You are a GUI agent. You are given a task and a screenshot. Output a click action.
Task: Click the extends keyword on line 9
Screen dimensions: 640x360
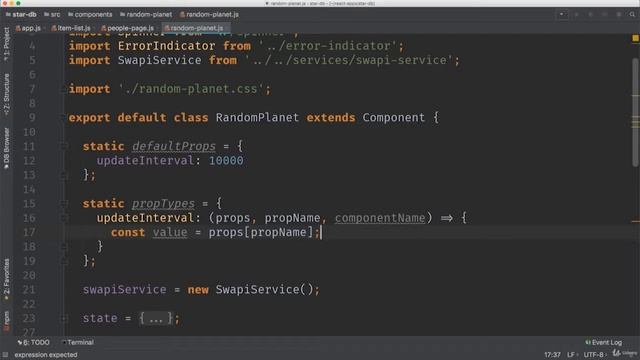[331, 118]
